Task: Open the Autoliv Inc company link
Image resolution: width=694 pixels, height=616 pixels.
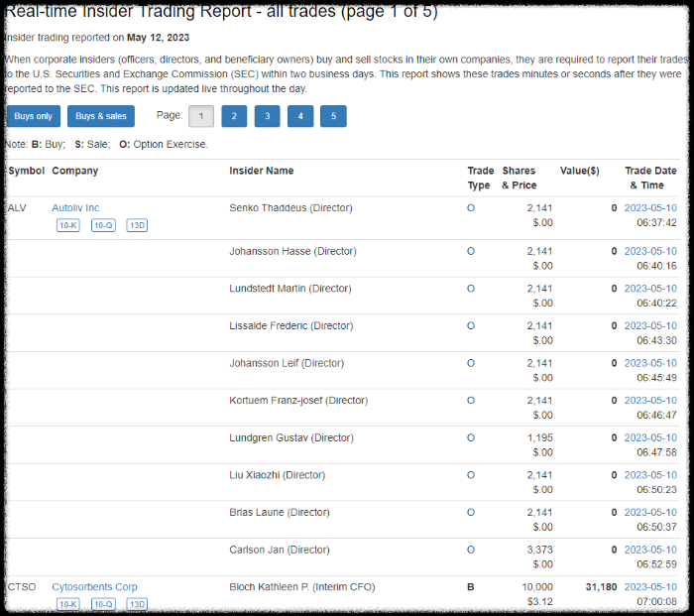Action: [75, 207]
